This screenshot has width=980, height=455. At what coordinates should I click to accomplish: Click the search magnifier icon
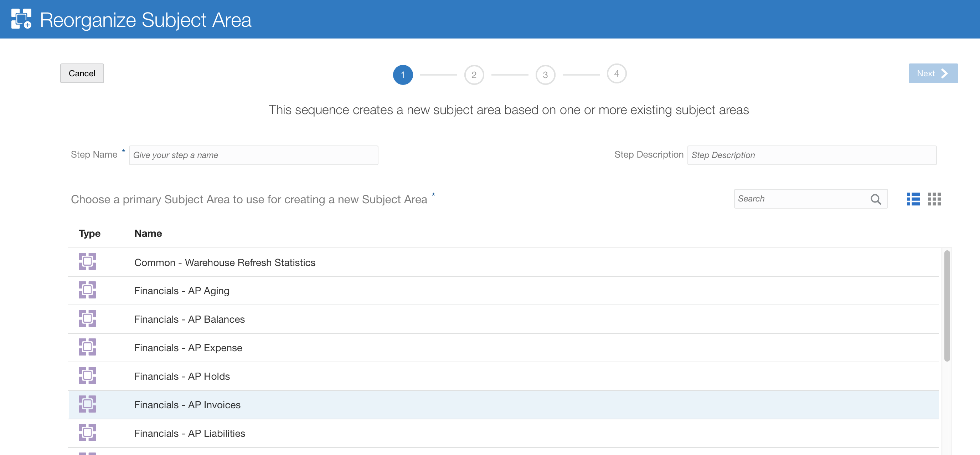point(875,199)
